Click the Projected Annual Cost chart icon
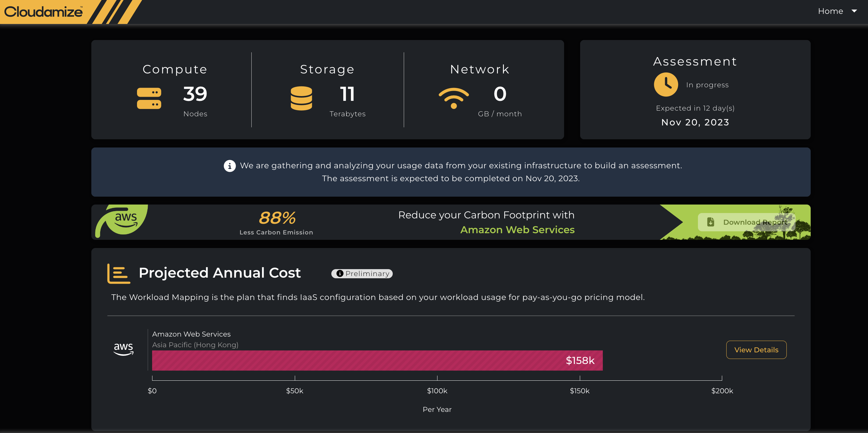Image resolution: width=868 pixels, height=433 pixels. [119, 274]
